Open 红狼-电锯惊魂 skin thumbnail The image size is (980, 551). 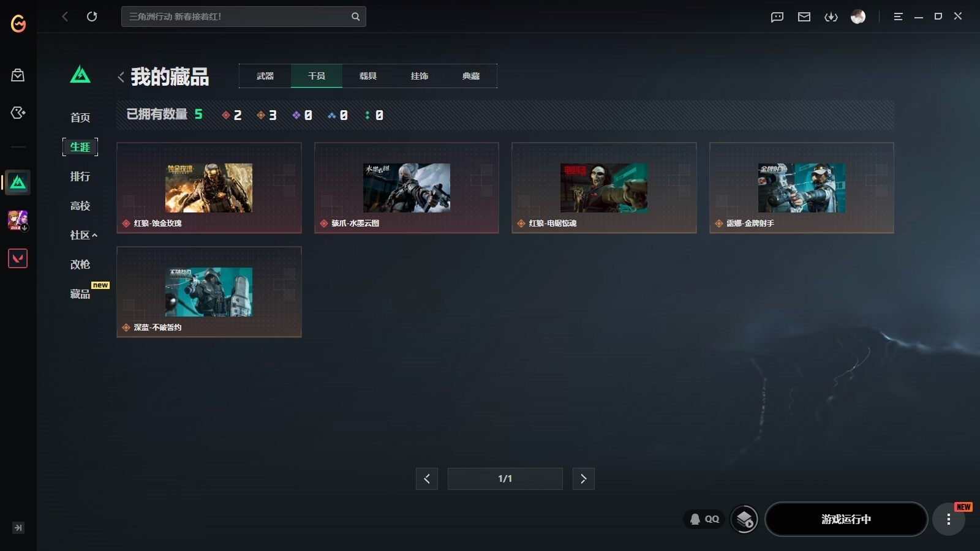[604, 188]
